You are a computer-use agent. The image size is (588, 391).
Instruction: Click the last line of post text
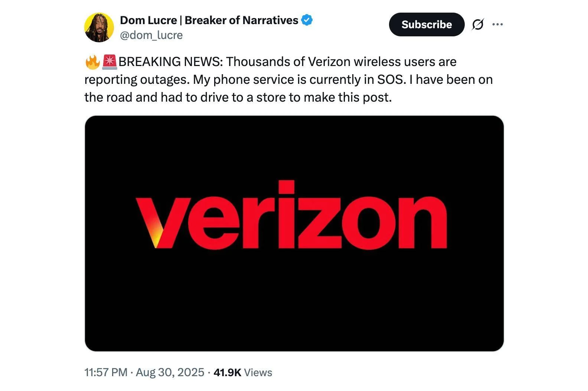[x=238, y=98]
